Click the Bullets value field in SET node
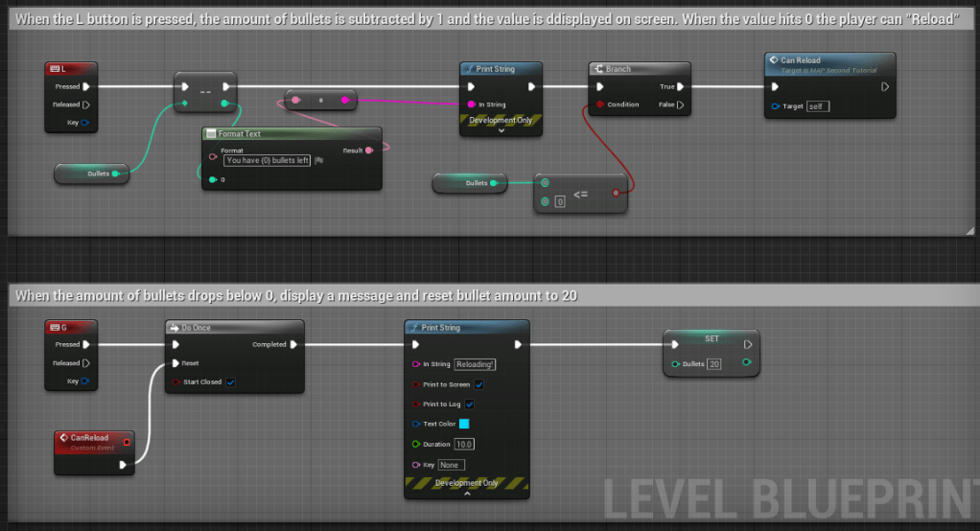 pos(714,364)
